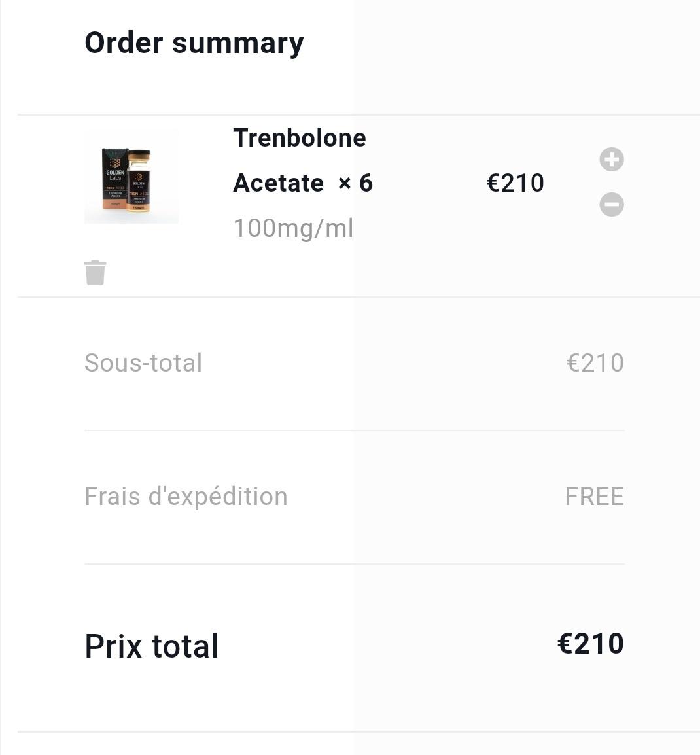Select the Sous-total label
The height and width of the screenshot is (755, 700).
(143, 363)
